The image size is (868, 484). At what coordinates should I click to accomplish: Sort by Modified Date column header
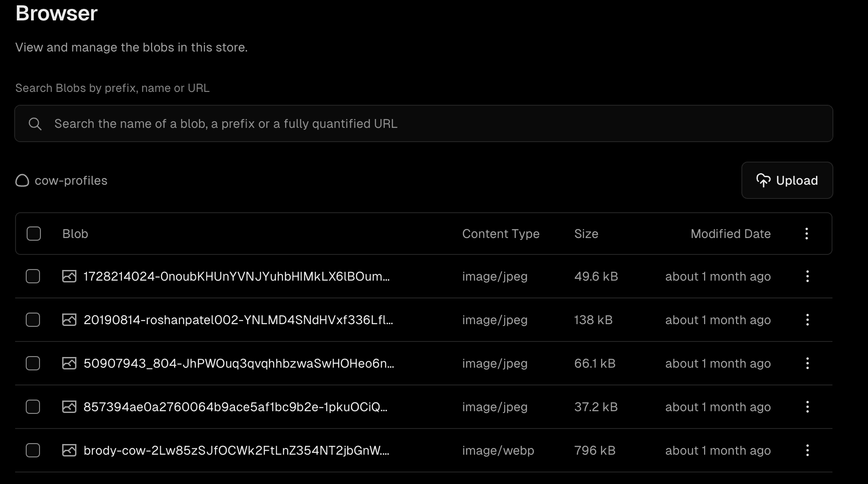pyautogui.click(x=730, y=234)
